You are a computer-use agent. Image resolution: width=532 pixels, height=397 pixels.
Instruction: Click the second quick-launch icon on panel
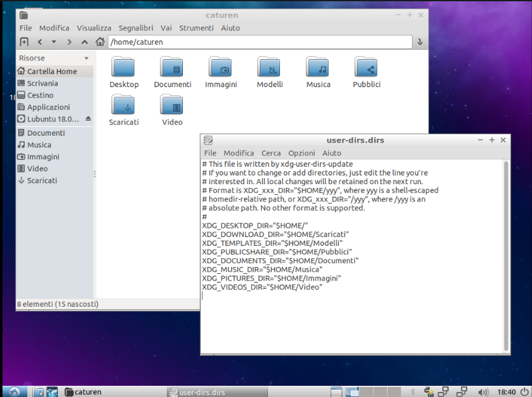tap(52, 392)
